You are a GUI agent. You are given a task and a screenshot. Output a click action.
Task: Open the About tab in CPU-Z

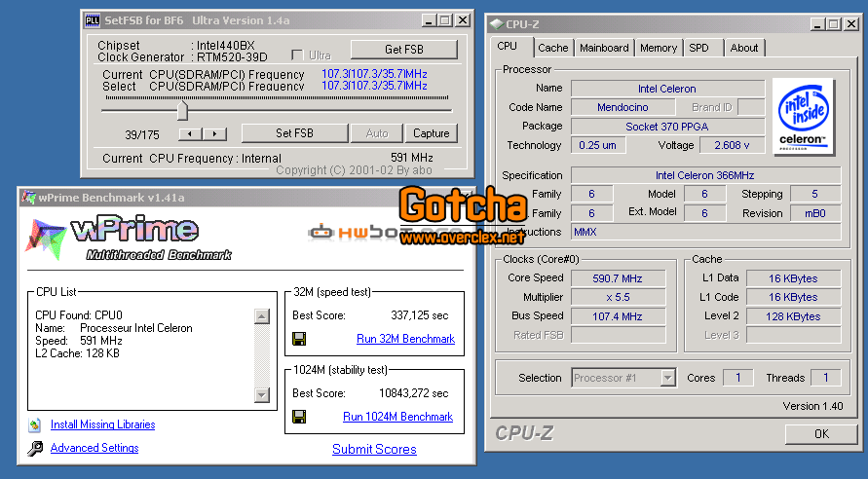point(744,48)
